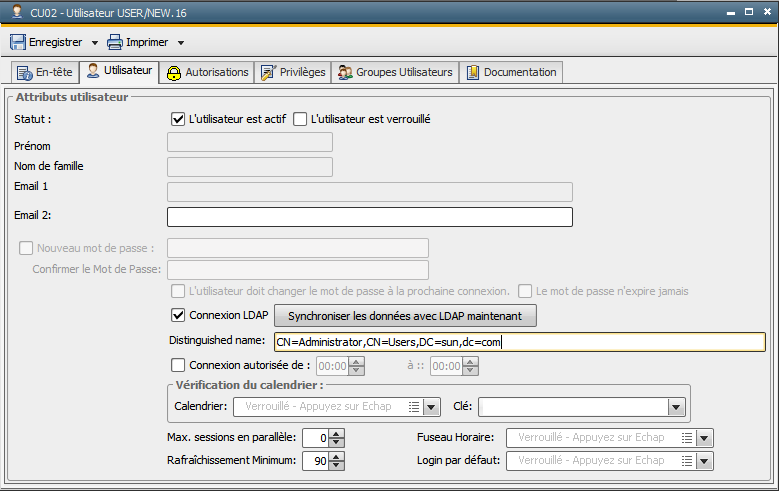Click the Documentation tab icon

[x=472, y=72]
